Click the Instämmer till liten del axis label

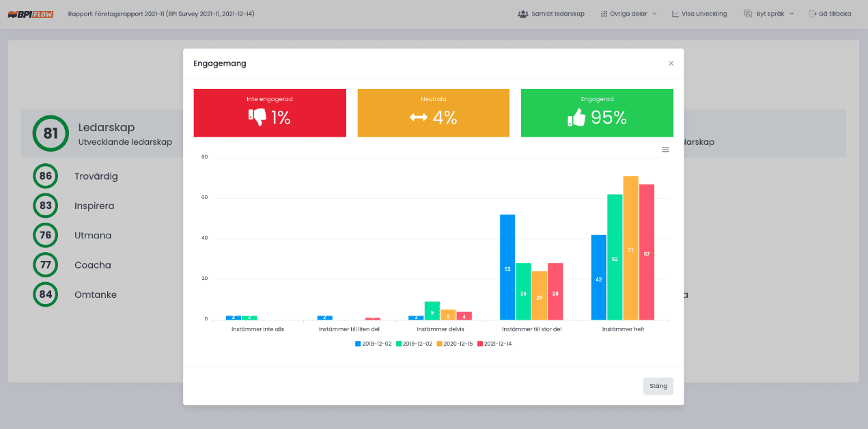[350, 329]
